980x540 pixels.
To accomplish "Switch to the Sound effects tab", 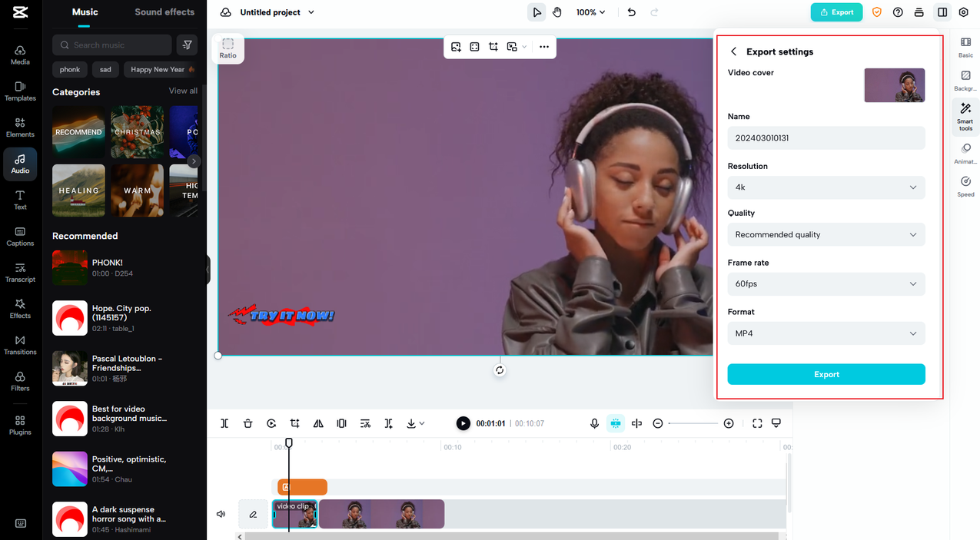I will [x=164, y=12].
